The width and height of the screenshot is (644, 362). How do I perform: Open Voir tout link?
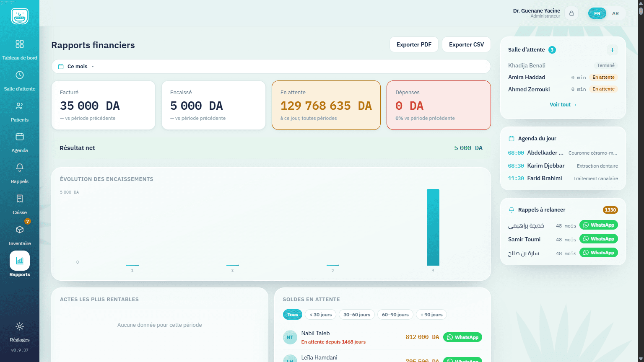(x=563, y=105)
